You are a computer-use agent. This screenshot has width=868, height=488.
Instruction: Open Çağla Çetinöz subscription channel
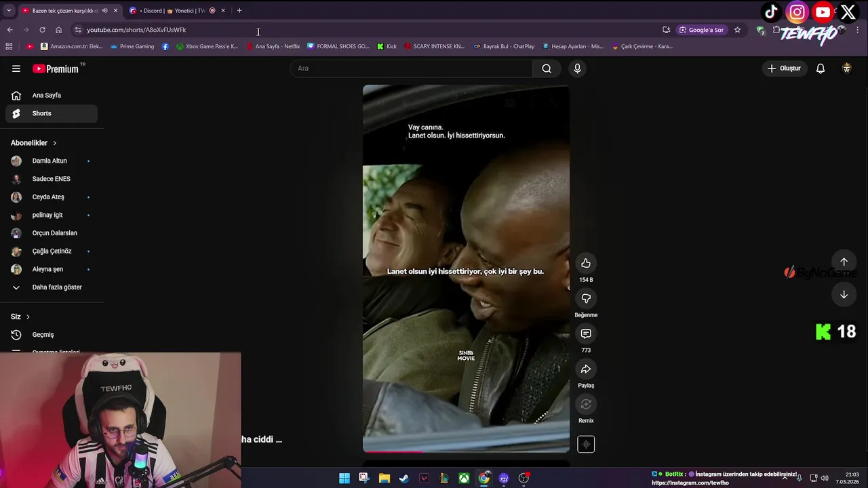(x=52, y=251)
